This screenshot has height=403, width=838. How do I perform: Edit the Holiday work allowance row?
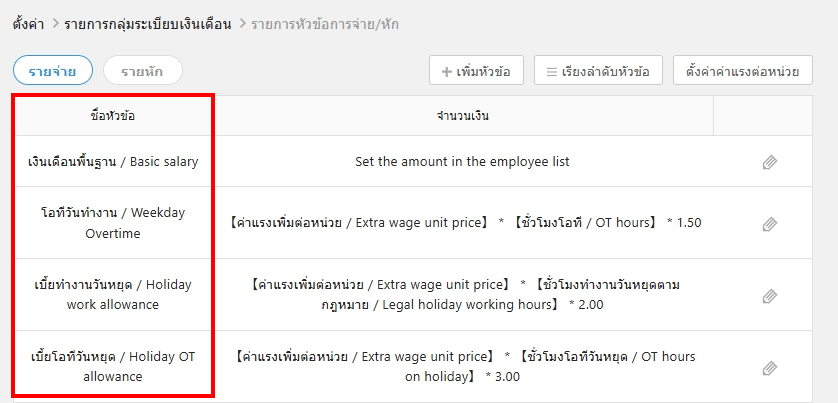(x=769, y=296)
